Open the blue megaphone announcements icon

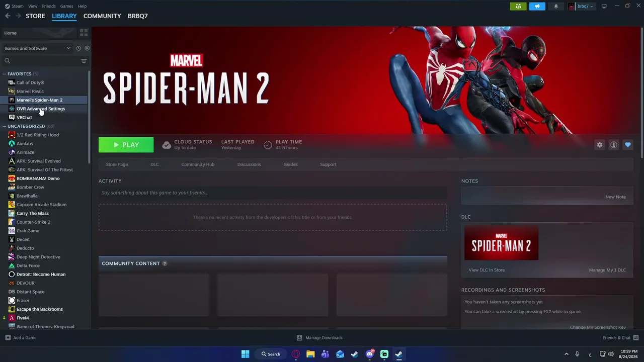click(537, 6)
